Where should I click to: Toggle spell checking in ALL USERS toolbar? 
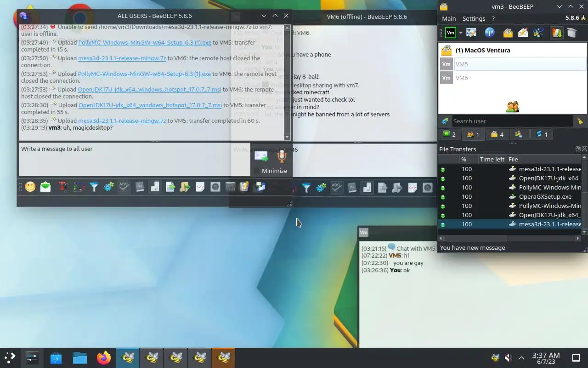pos(124,187)
